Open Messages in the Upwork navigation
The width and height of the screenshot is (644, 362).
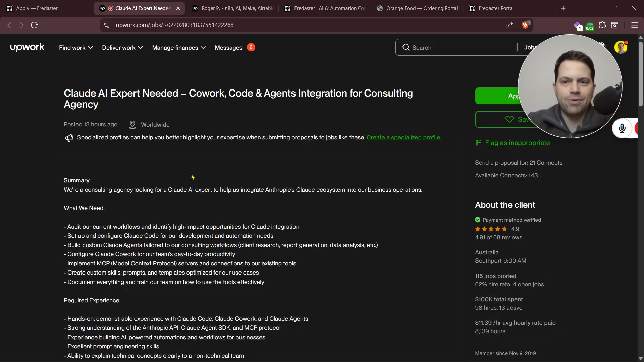(229, 48)
